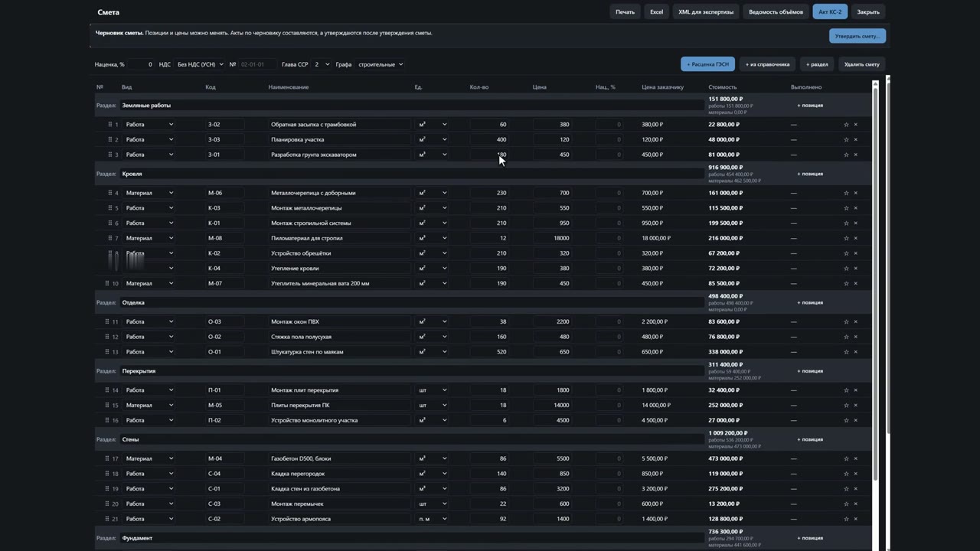Click "XML для экспертизы"
This screenshot has width=980, height=551.
click(x=706, y=12)
